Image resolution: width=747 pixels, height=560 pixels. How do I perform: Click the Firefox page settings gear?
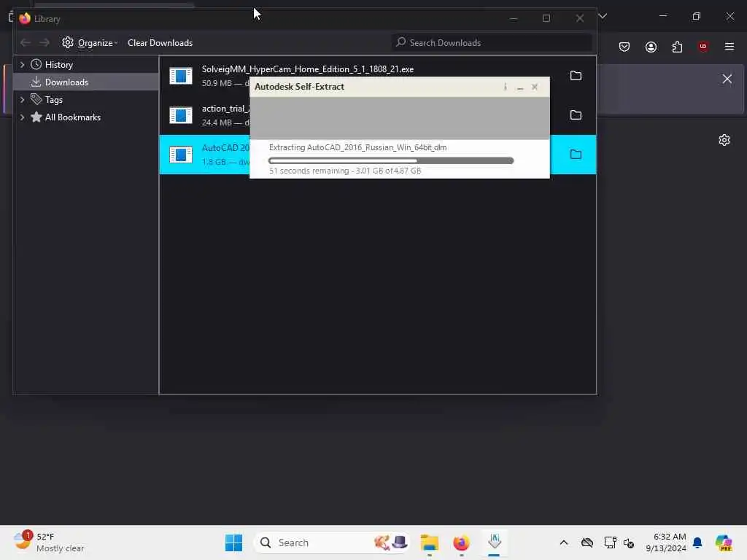tap(724, 140)
